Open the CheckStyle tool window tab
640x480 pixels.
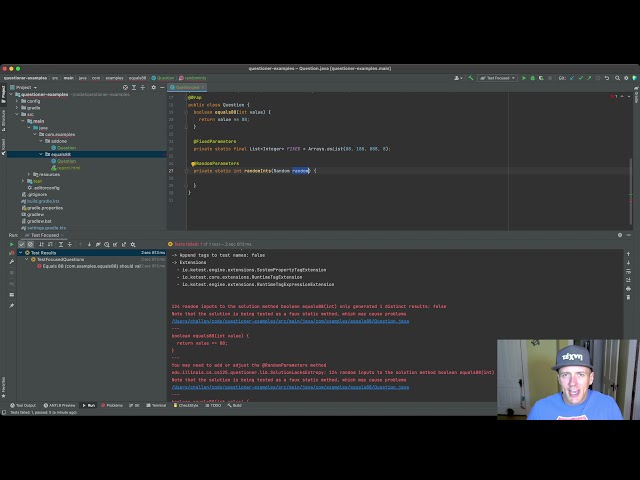[186, 405]
